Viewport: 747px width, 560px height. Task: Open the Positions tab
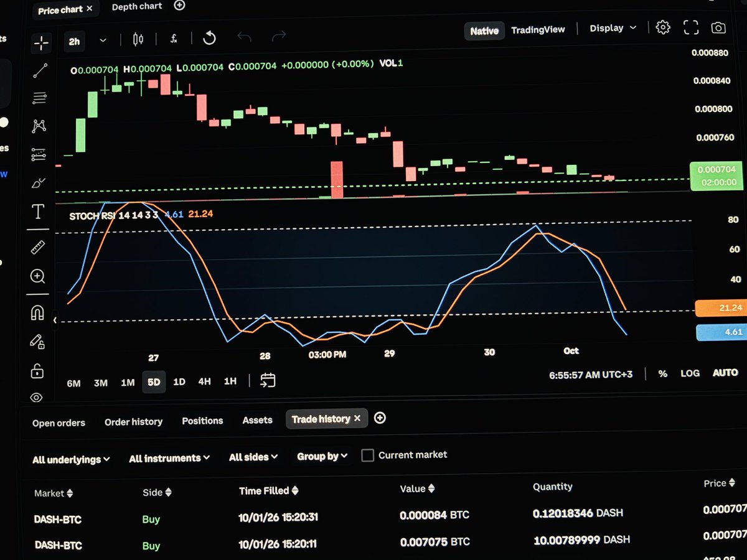pyautogui.click(x=202, y=421)
